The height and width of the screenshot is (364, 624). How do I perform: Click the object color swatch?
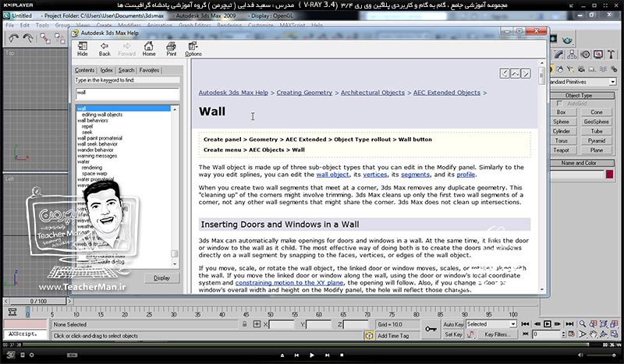coord(610,174)
